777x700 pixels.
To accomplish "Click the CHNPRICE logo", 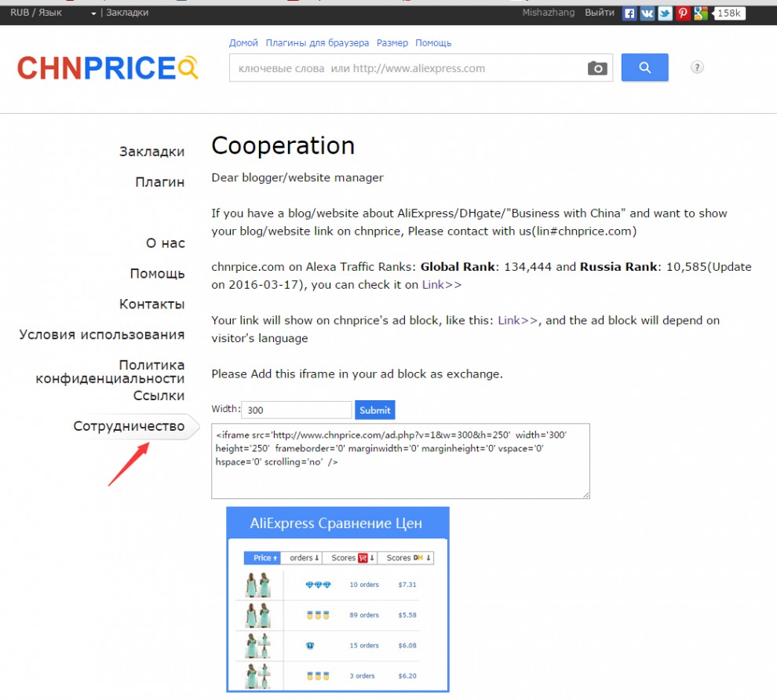I will point(108,67).
